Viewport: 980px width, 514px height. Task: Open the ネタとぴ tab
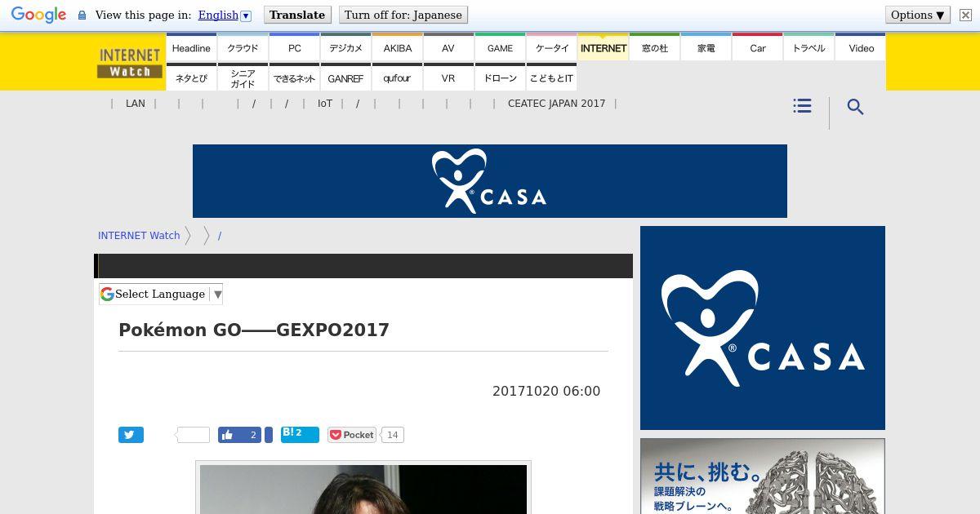[x=191, y=78]
